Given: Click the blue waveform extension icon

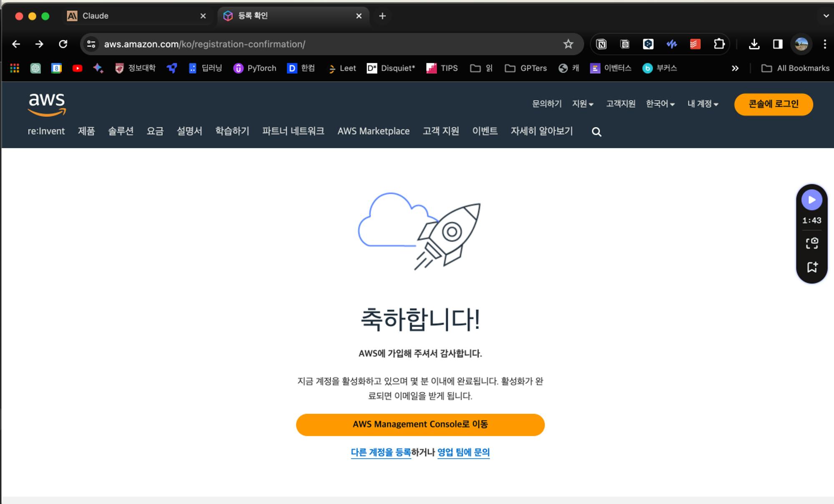Looking at the screenshot, I should click(x=671, y=44).
